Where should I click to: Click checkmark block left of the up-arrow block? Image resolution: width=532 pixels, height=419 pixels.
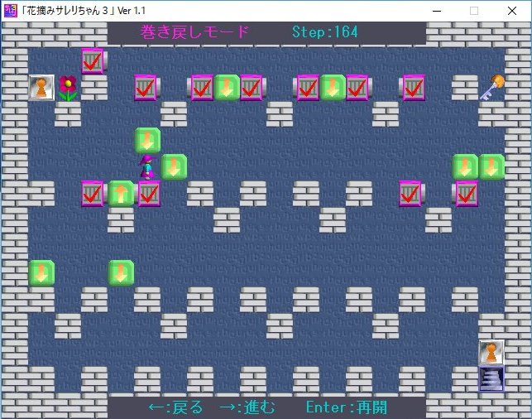(x=93, y=194)
